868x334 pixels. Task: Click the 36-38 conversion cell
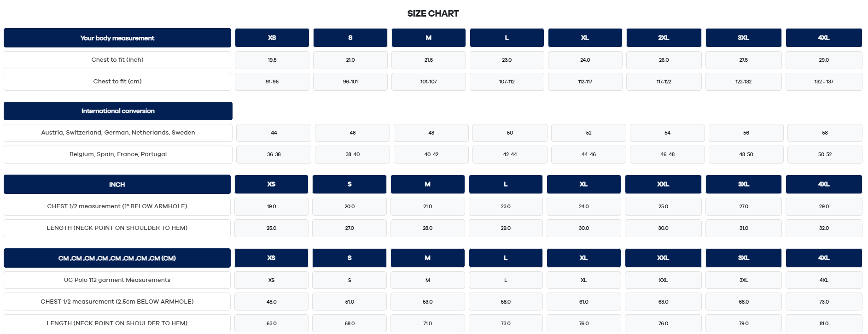click(x=274, y=154)
